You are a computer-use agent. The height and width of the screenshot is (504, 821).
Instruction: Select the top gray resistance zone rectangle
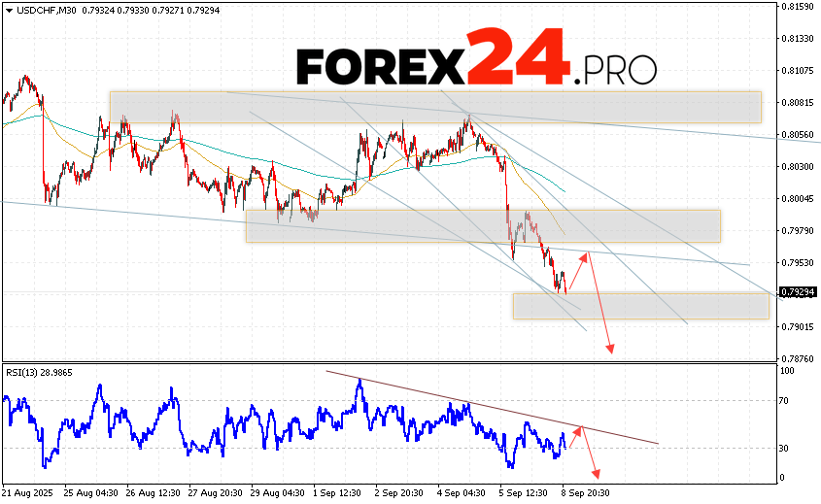[x=434, y=107]
